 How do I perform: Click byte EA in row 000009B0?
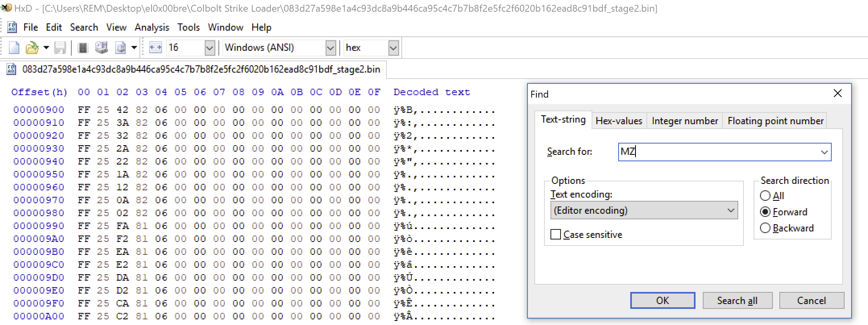coord(122,252)
